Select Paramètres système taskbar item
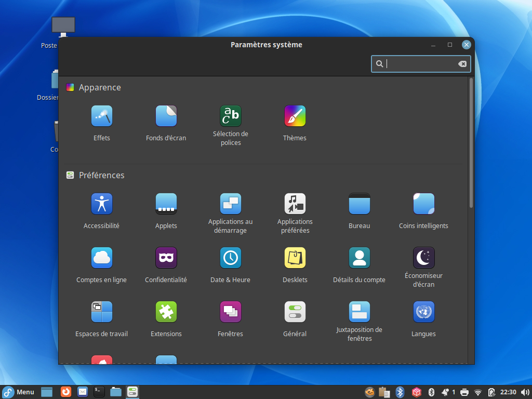This screenshot has height=399, width=532. 132,392
